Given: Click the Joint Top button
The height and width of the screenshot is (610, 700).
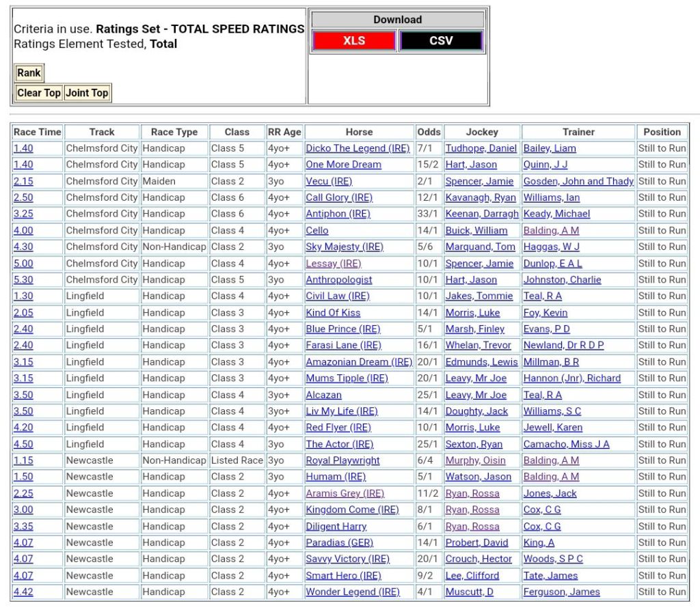Looking at the screenshot, I should pyautogui.click(x=87, y=93).
